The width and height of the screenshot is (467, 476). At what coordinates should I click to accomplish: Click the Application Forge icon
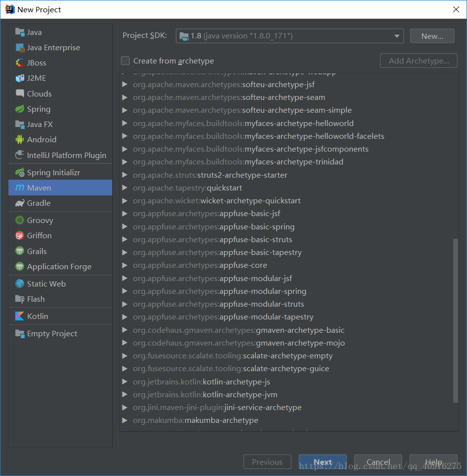coord(20,266)
